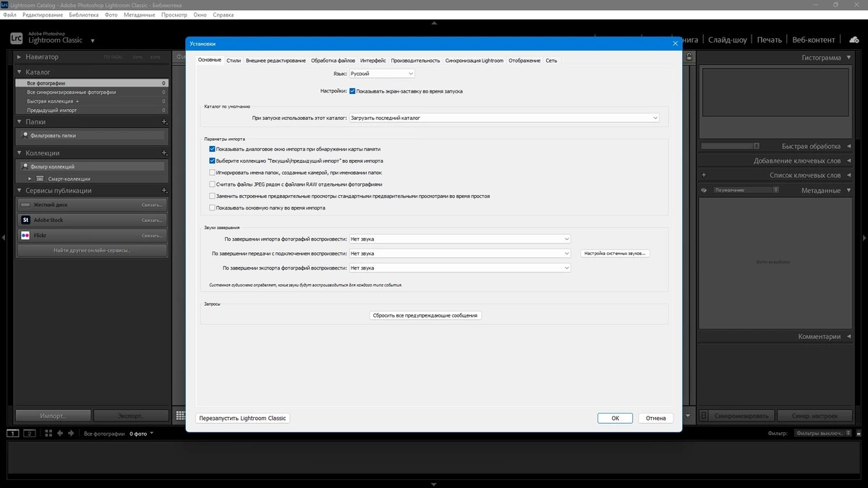This screenshot has width=868, height=488.
Task: Hide top module bar with arrow
Action: tap(434, 23)
